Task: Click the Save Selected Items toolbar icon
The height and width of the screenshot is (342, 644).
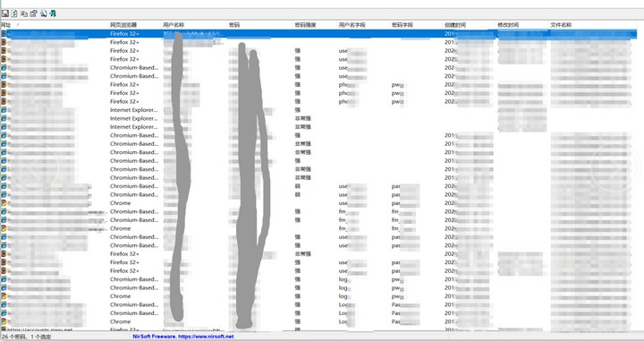Action: point(5,13)
